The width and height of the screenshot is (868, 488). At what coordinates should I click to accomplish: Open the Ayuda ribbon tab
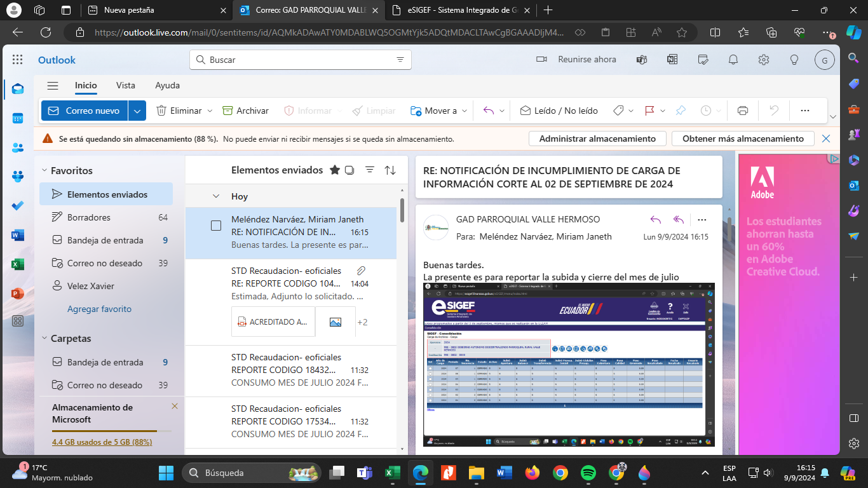(167, 85)
